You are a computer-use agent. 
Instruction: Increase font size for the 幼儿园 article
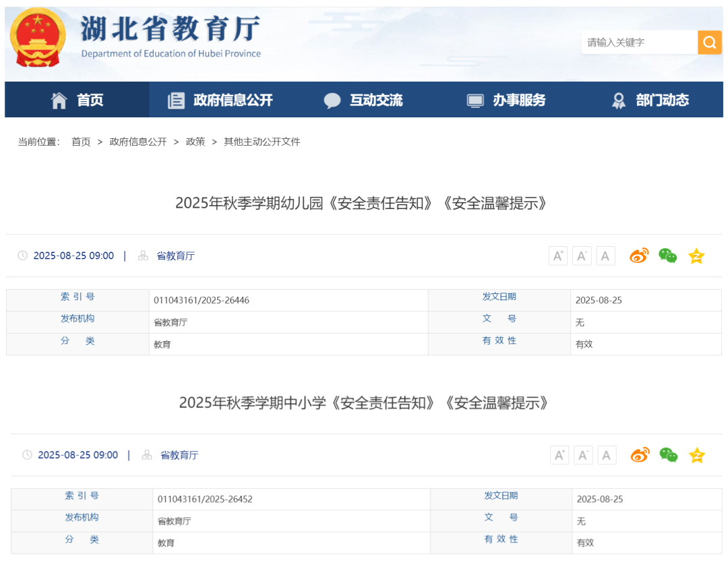[558, 256]
